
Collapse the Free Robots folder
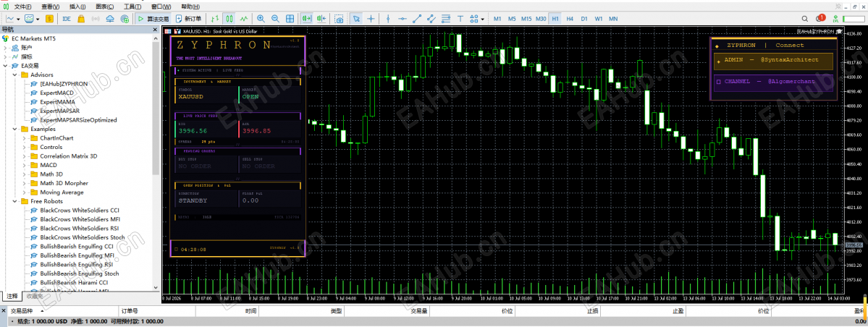pyautogui.click(x=15, y=201)
